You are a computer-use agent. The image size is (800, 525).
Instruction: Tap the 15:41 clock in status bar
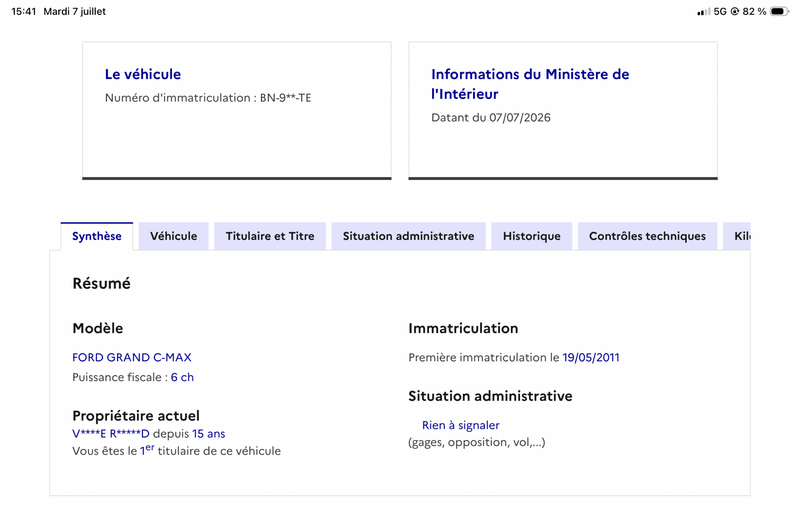[x=23, y=11]
